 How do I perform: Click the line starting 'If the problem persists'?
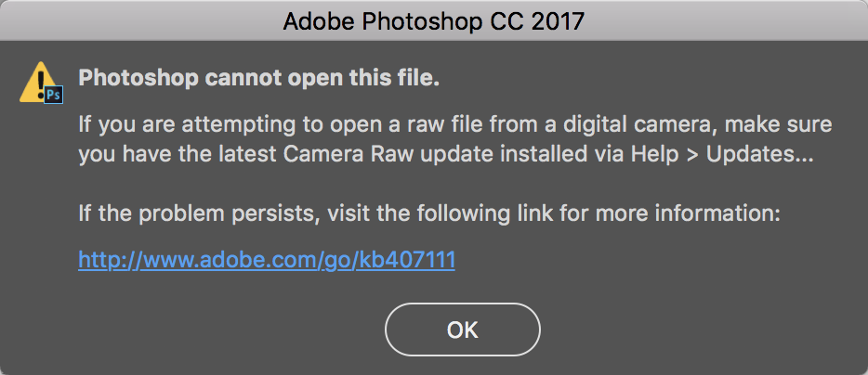pyautogui.click(x=429, y=213)
